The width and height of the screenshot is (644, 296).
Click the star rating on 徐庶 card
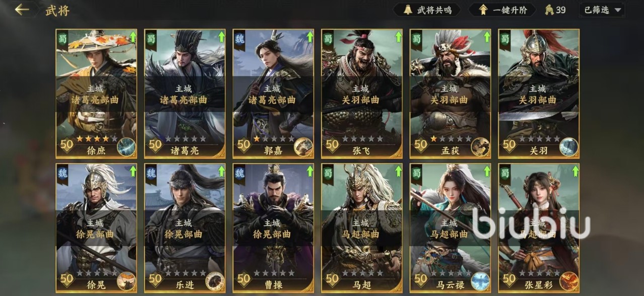click(97, 139)
